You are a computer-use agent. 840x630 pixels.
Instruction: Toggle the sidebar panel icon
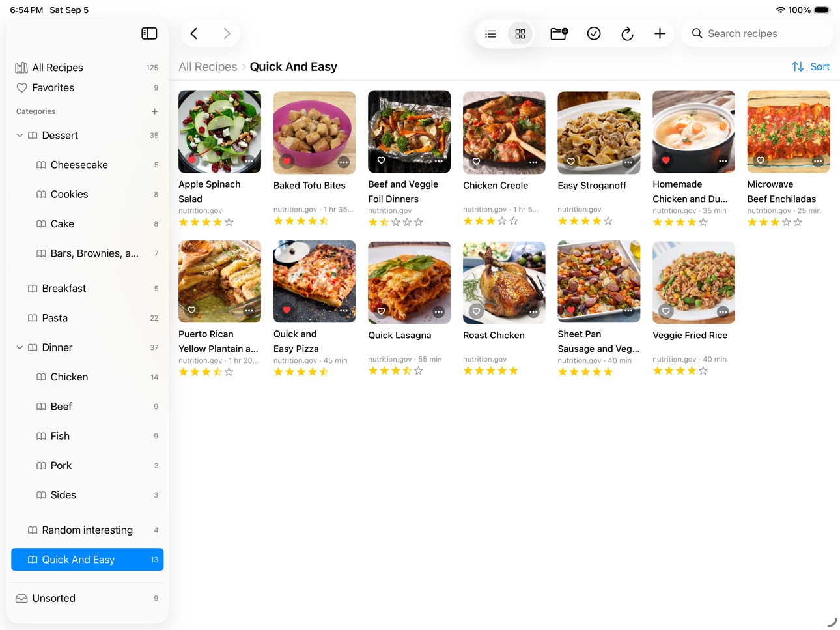(x=149, y=33)
